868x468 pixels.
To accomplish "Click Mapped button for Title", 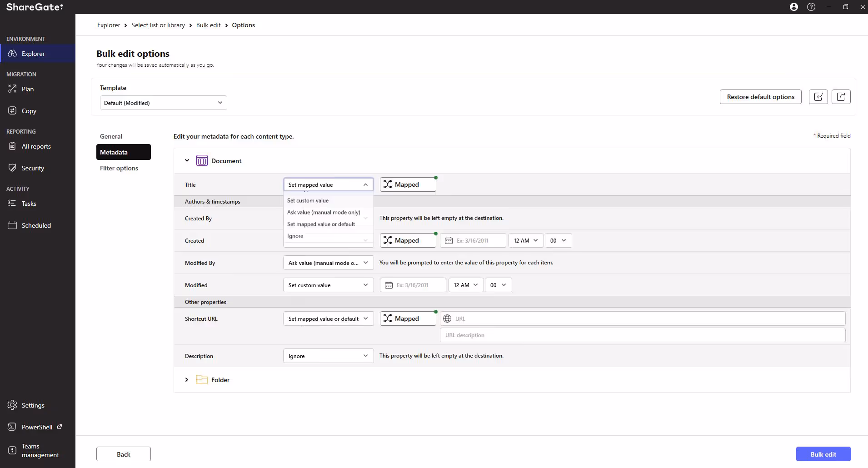I will point(408,184).
